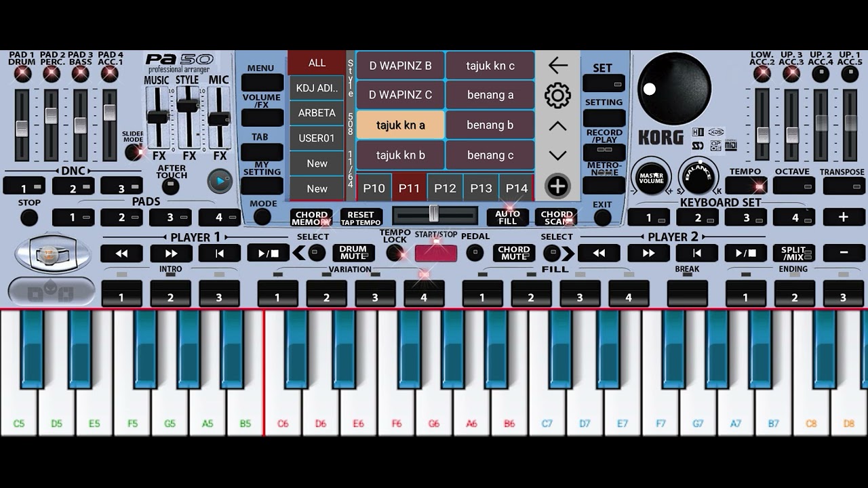Switch to page P12
Screen dimensions: 868x488
pos(445,188)
